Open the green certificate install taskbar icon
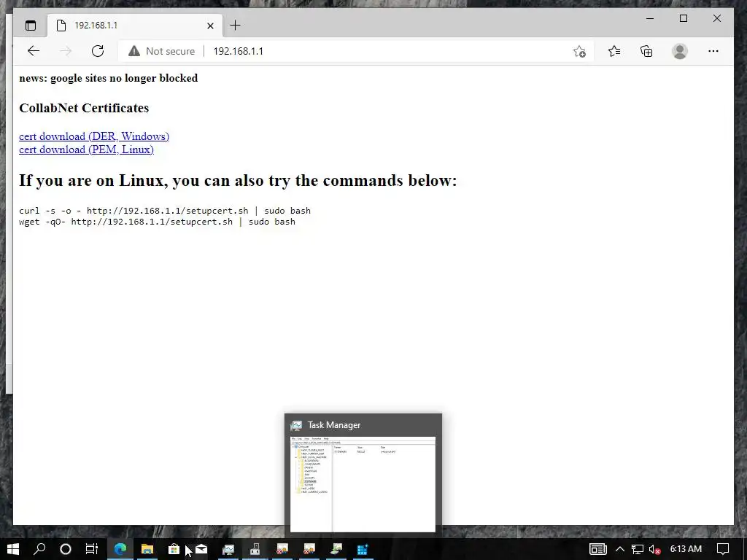 click(x=336, y=549)
